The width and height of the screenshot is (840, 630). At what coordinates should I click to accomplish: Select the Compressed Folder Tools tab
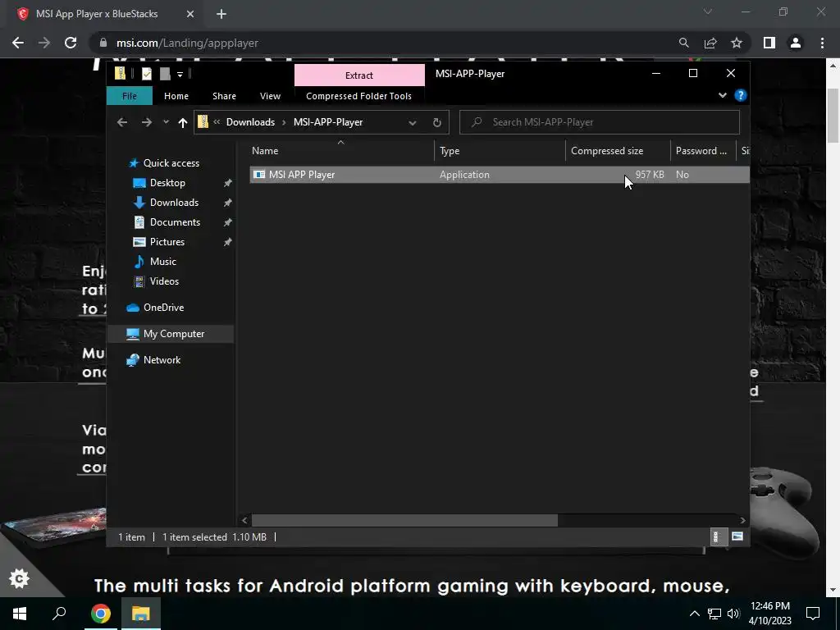click(x=359, y=96)
